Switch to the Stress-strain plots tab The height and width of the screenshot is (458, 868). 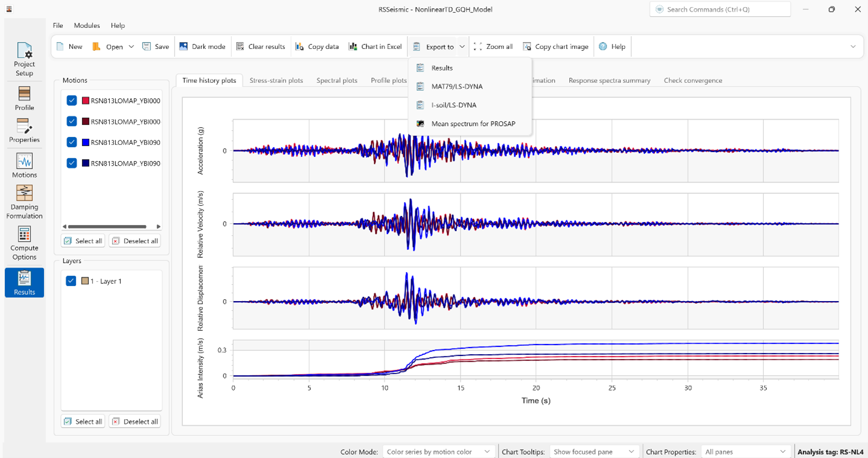(x=276, y=80)
